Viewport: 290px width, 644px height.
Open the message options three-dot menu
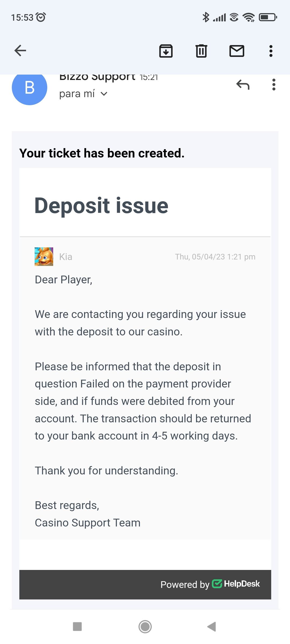pyautogui.click(x=274, y=85)
